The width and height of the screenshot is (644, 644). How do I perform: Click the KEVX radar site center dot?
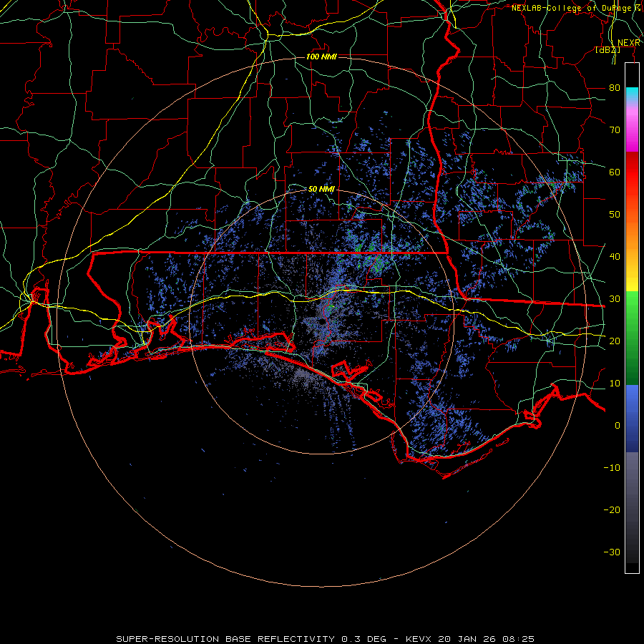[x=321, y=322]
